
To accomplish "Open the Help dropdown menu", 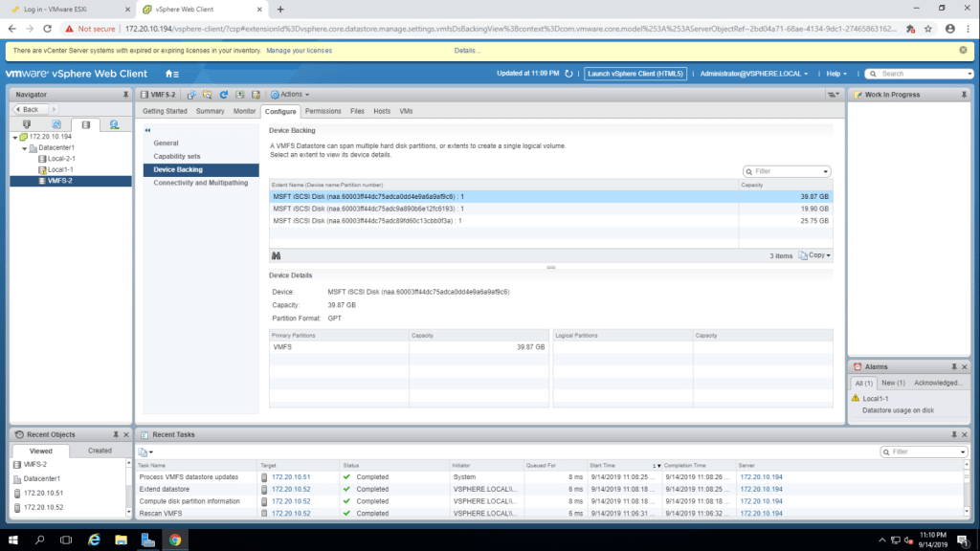I will tap(838, 74).
